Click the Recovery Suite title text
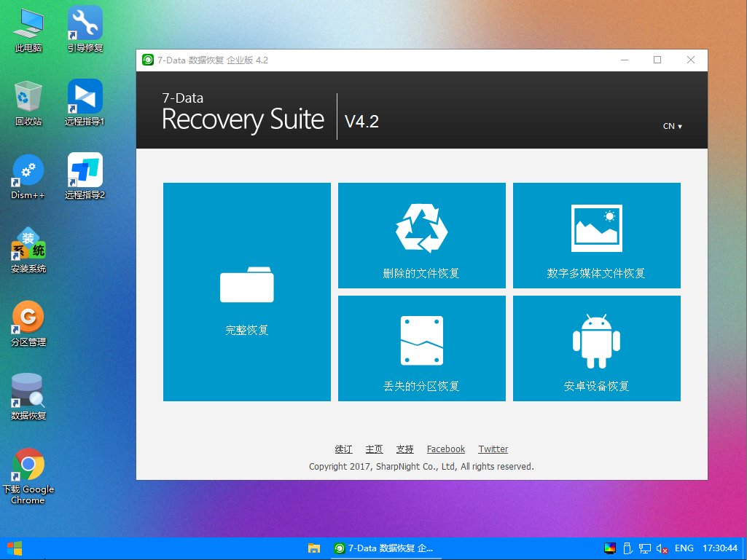Image resolution: width=747 pixels, height=560 pixels. click(x=243, y=120)
